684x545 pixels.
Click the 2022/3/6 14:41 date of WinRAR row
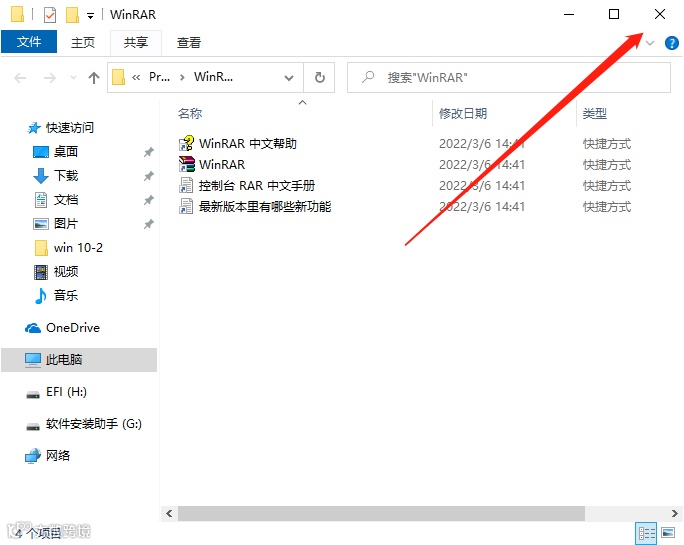pyautogui.click(x=482, y=165)
